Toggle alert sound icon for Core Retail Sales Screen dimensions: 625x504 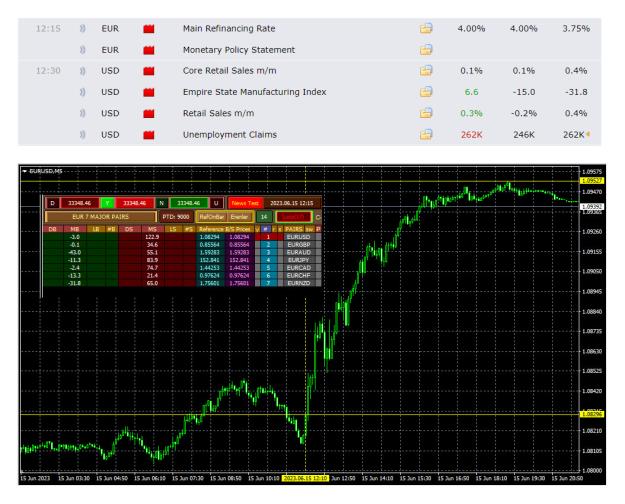pyautogui.click(x=83, y=71)
